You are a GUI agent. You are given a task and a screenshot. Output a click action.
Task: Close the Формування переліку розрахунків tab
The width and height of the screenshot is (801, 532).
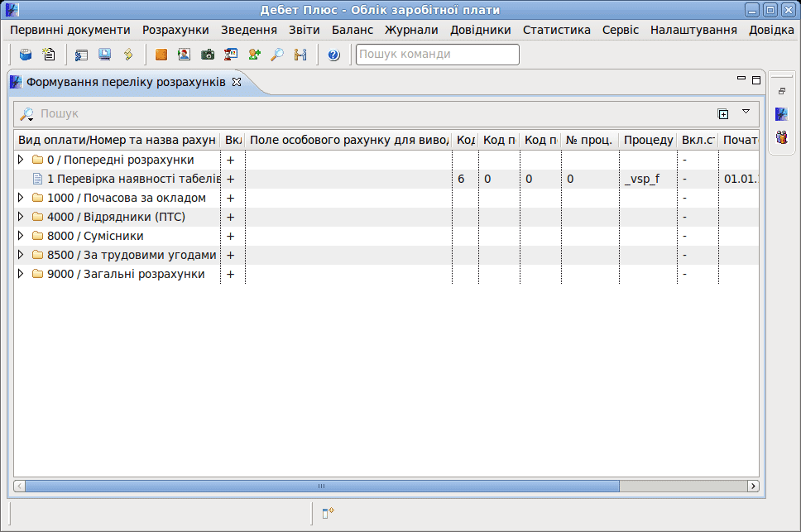coord(237,82)
